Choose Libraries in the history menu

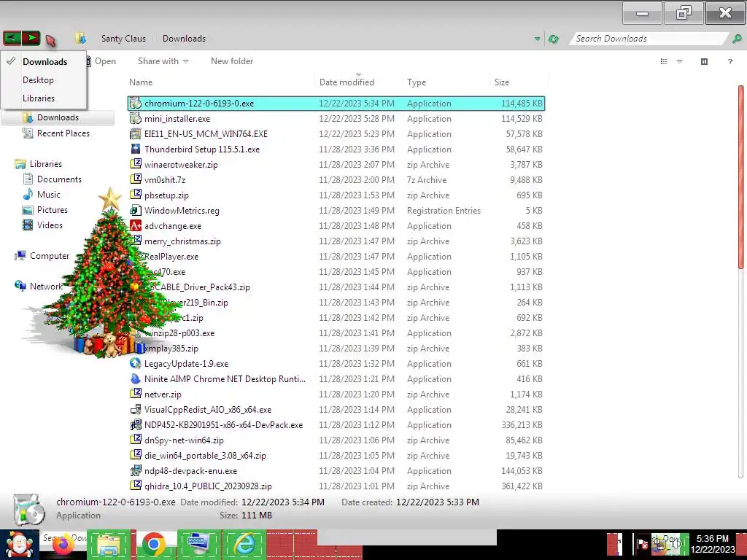[39, 98]
